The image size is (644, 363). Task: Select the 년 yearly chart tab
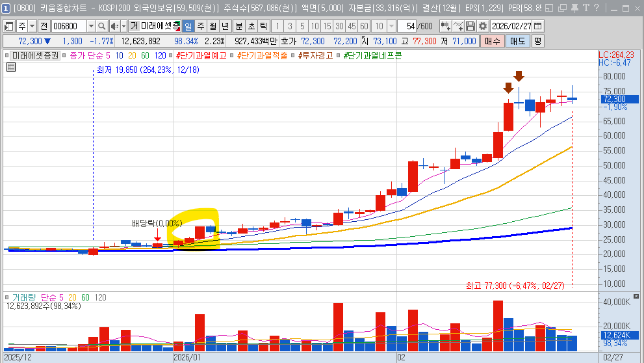(x=225, y=26)
